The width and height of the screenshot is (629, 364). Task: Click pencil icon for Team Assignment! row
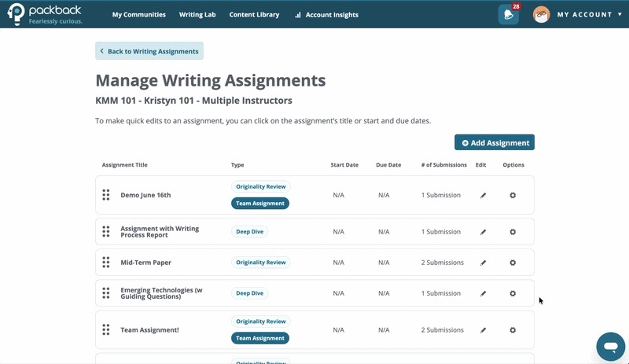pos(483,330)
